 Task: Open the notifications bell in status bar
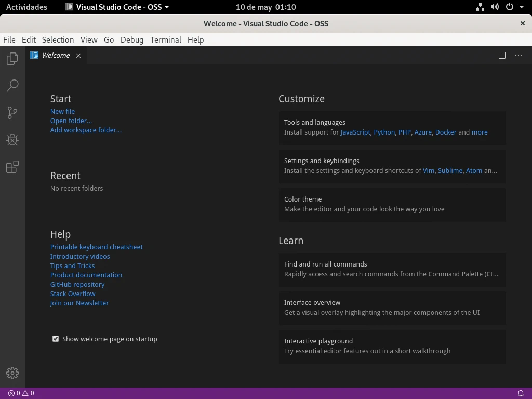click(521, 393)
